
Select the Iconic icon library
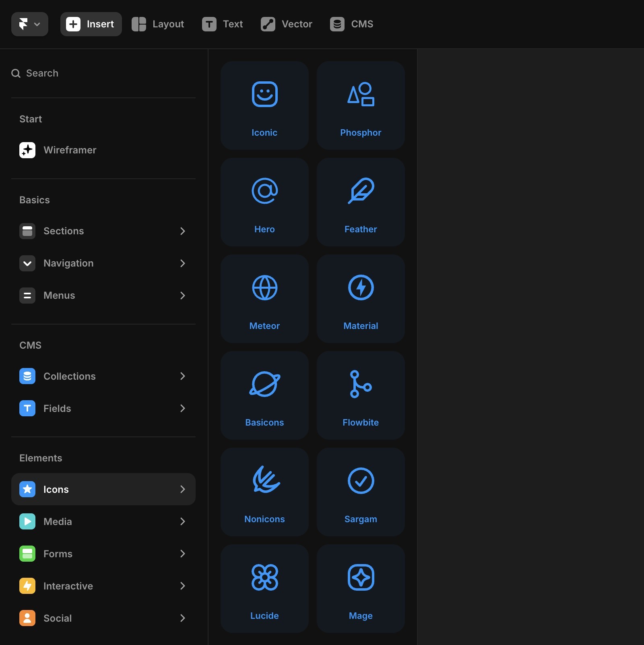(x=264, y=105)
